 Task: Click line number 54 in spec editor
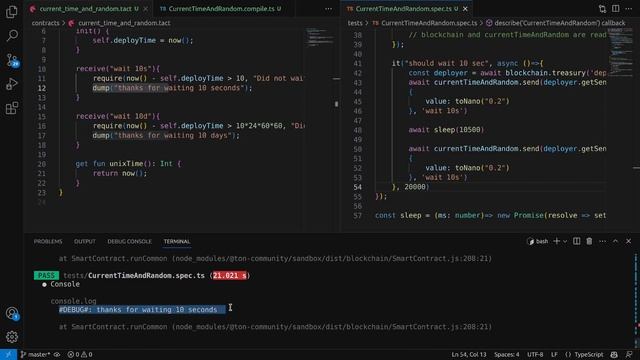point(358,187)
